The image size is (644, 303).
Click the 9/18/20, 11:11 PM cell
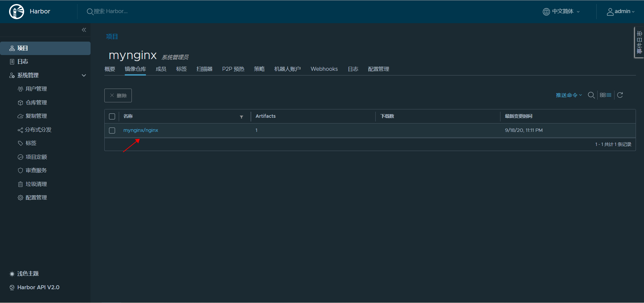524,130
